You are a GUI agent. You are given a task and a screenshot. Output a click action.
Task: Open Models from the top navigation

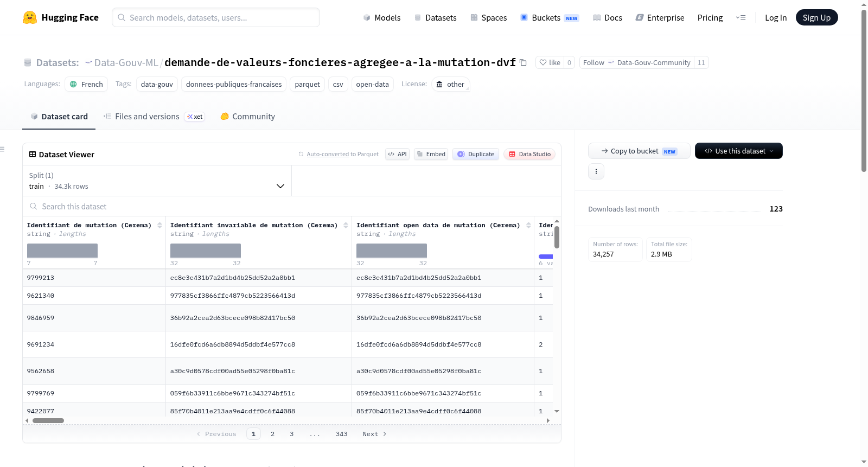point(382,17)
